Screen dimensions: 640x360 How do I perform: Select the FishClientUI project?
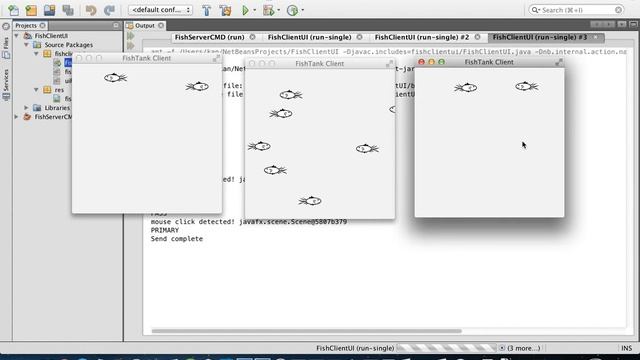[51, 36]
